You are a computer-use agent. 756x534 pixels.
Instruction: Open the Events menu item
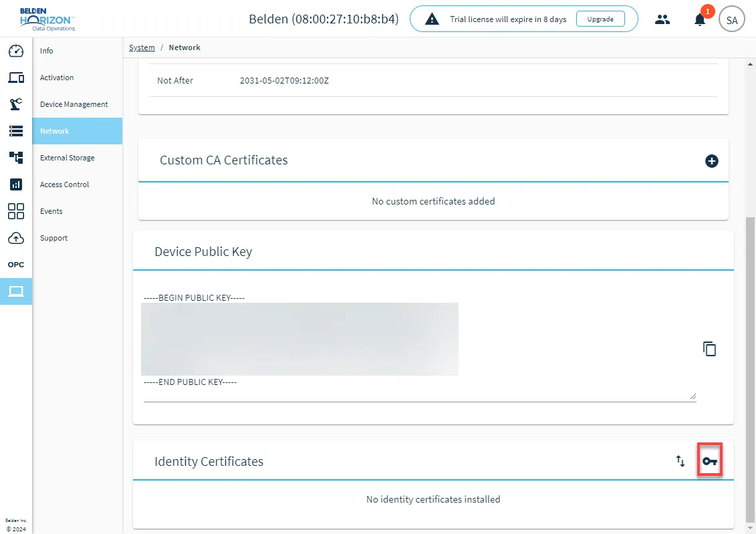(77, 211)
